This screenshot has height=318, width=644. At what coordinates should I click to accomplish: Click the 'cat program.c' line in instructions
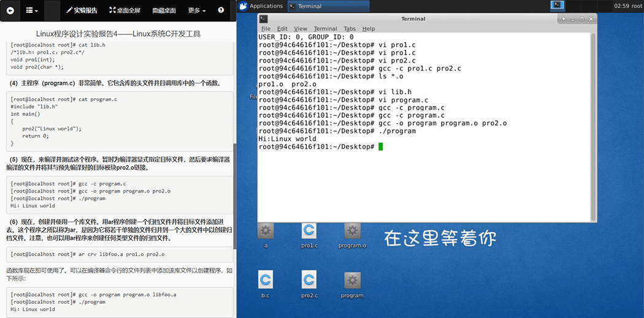tap(64, 99)
